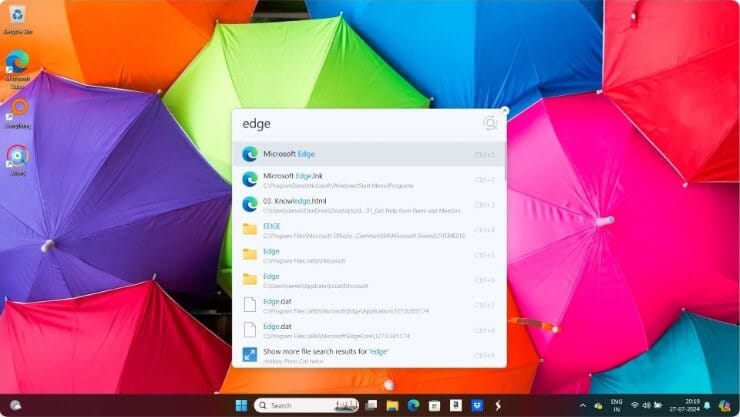This screenshot has width=740, height=417.
Task: Open the 03. Knowledge.html file result
Action: [369, 205]
